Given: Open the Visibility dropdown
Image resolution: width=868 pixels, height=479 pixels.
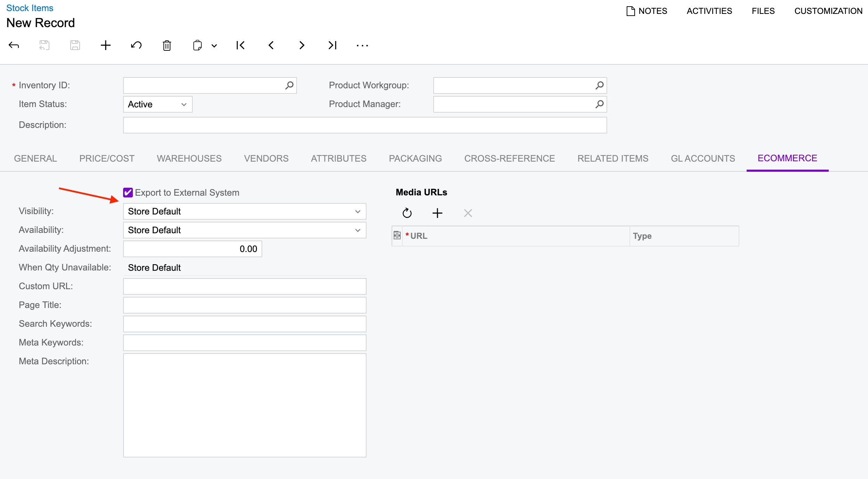Looking at the screenshot, I should click(x=357, y=211).
